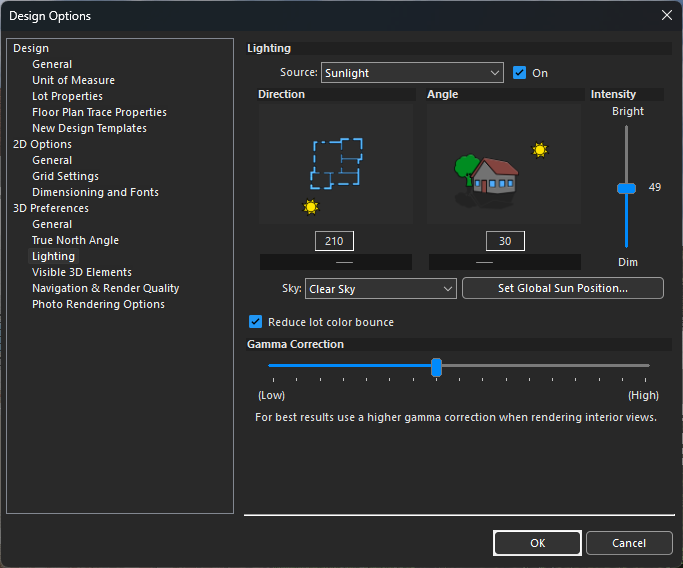Open Photo Rendering Options
This screenshot has height=568, width=683.
click(x=98, y=304)
